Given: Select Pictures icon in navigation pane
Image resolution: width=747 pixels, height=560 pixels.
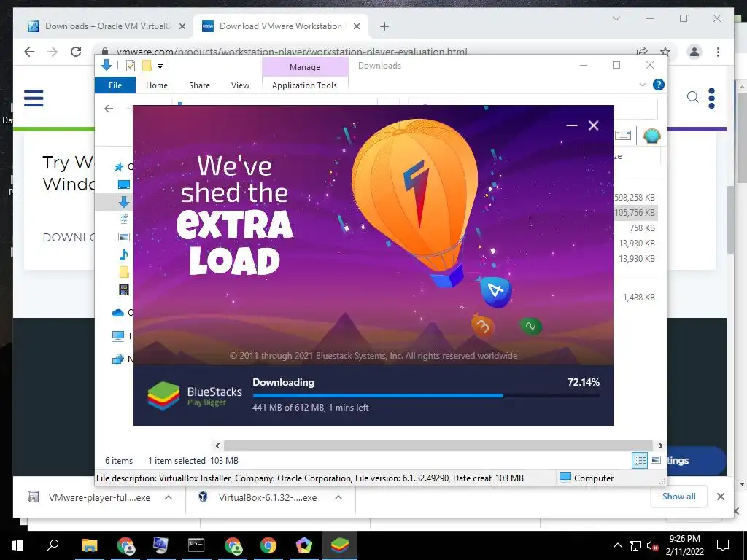Looking at the screenshot, I should [124, 237].
